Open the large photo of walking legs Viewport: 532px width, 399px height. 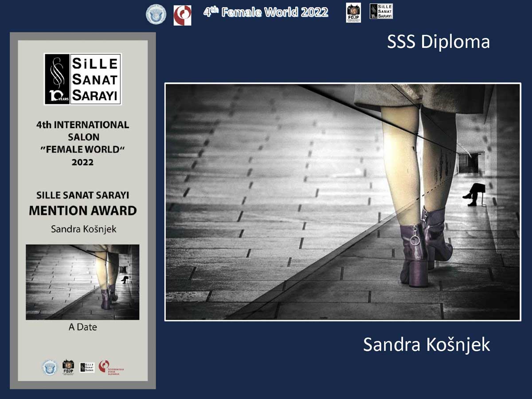click(x=343, y=202)
